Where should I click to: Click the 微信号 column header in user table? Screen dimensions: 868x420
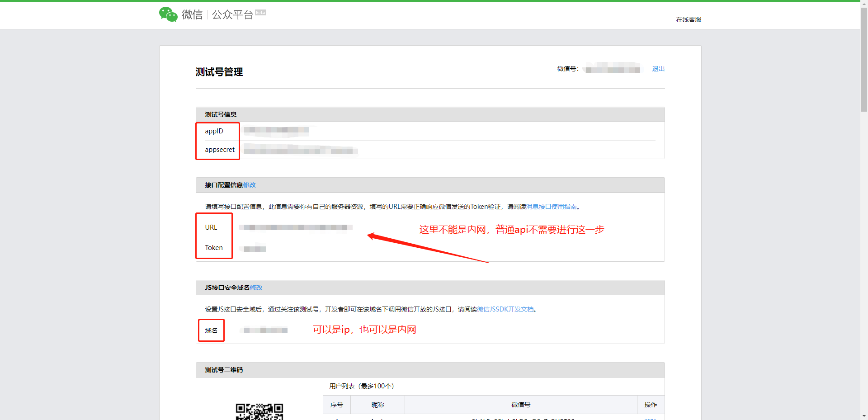coord(521,405)
